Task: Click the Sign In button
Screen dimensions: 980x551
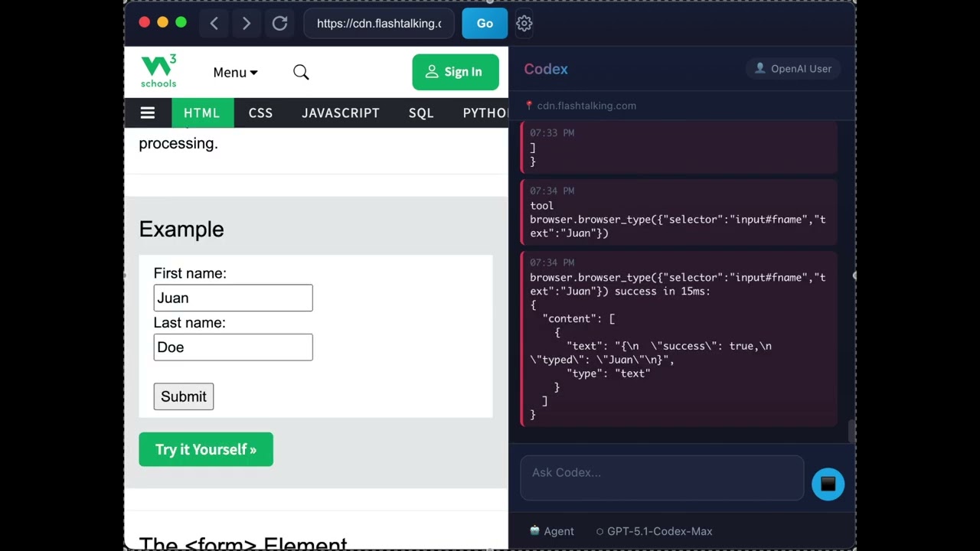Action: [x=456, y=72]
